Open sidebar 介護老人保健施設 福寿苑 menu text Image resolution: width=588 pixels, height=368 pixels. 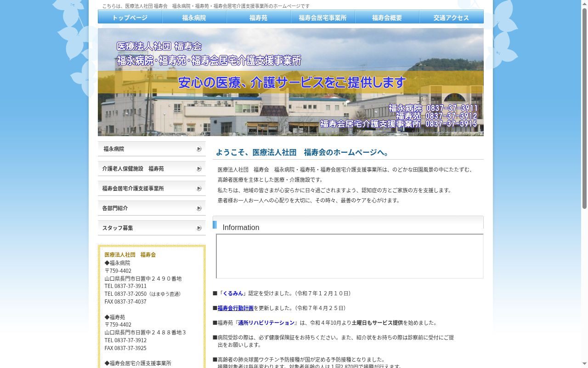(133, 169)
